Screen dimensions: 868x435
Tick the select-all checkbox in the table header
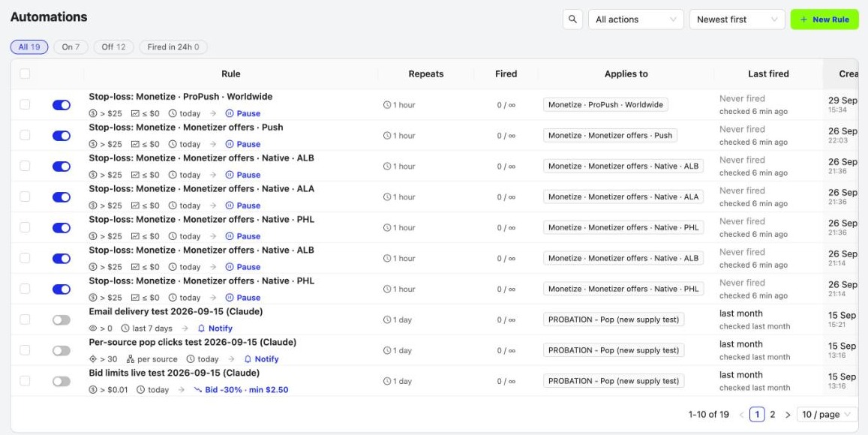pyautogui.click(x=25, y=73)
